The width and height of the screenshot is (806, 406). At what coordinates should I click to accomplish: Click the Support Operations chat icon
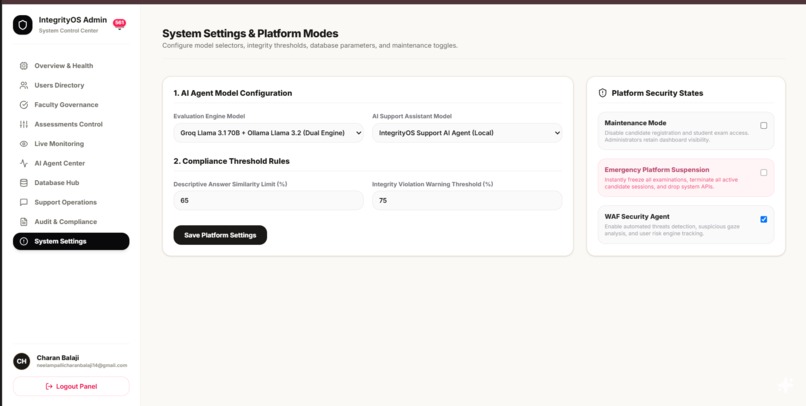[24, 202]
